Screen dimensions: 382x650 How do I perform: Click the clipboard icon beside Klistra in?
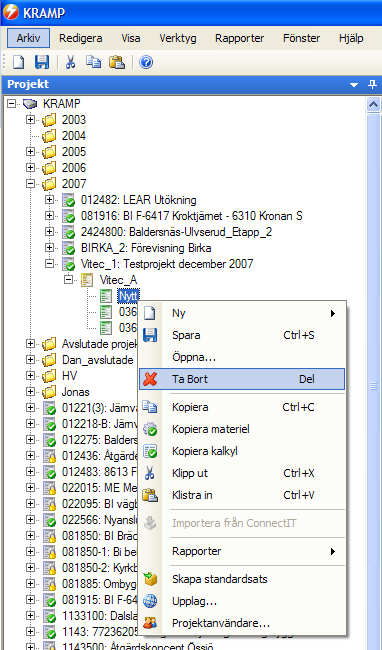(x=150, y=495)
